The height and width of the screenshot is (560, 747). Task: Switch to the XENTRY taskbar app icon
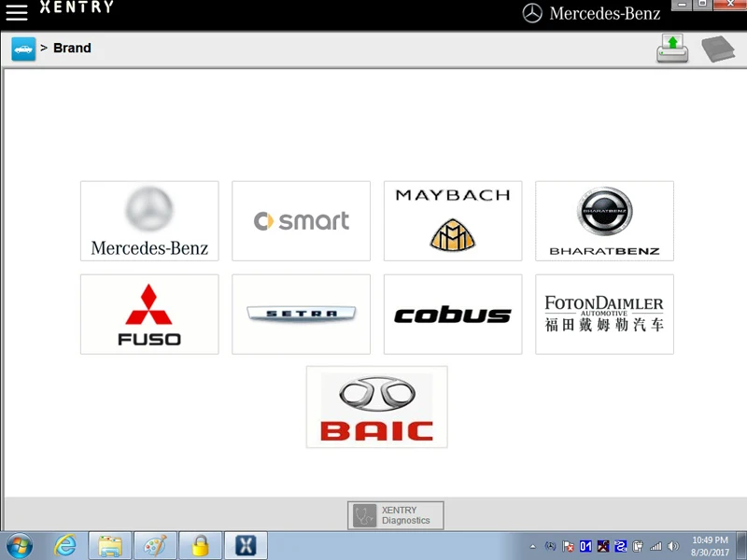246,546
